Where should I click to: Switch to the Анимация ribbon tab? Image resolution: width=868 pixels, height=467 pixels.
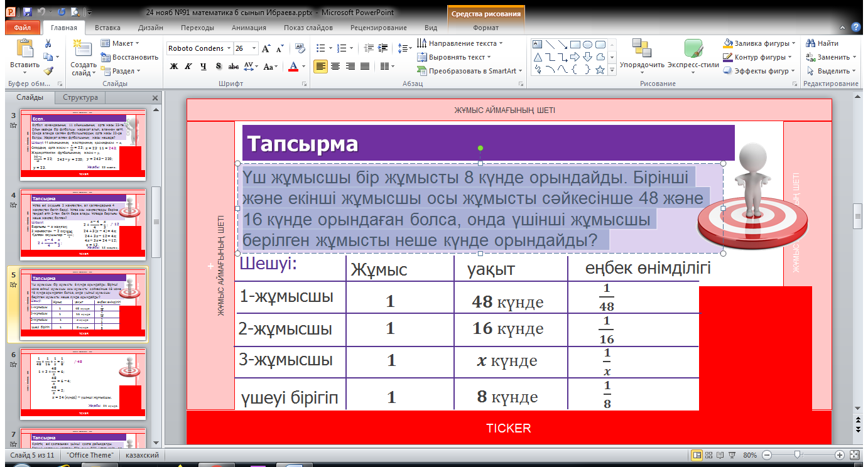[249, 28]
